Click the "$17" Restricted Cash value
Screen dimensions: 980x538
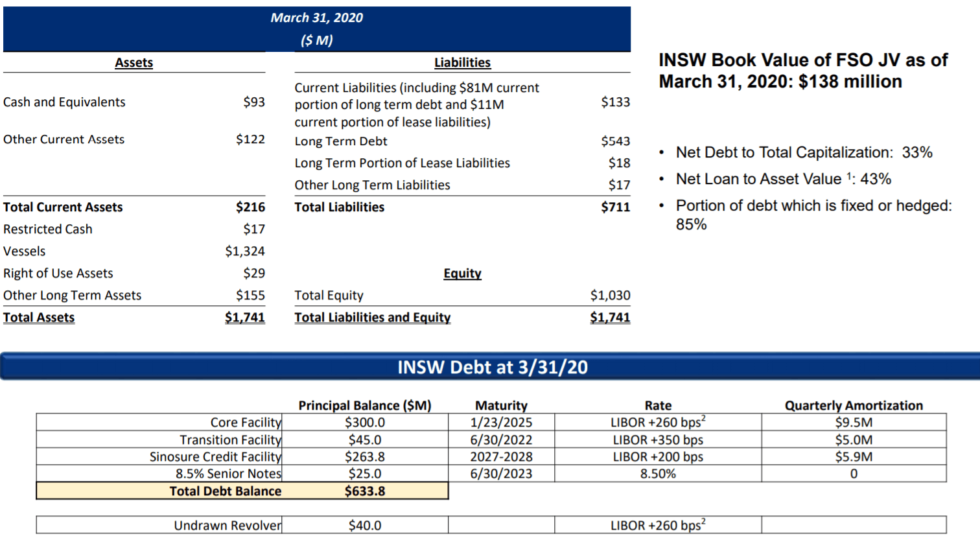click(x=254, y=229)
